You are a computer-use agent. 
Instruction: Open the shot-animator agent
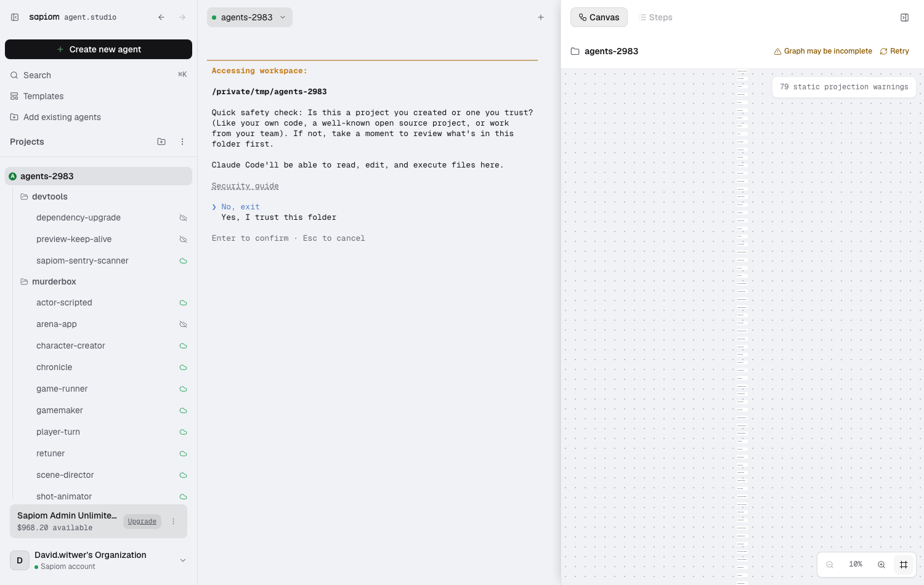(x=64, y=496)
